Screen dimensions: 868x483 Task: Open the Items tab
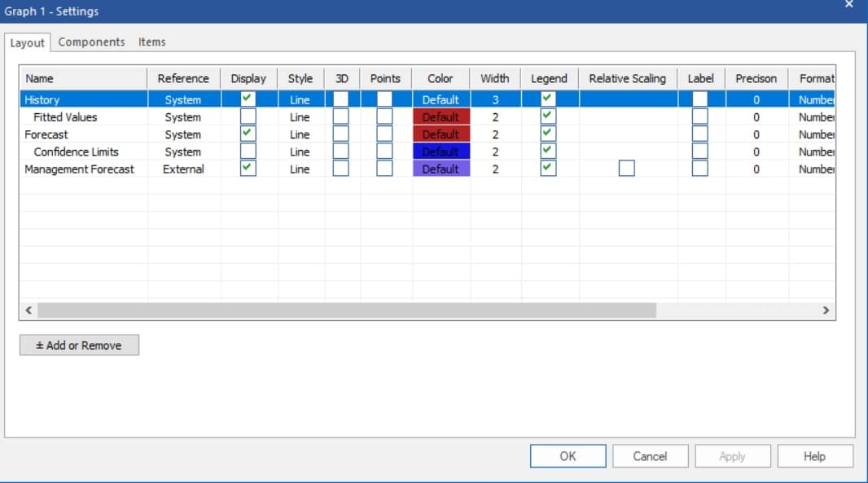152,42
